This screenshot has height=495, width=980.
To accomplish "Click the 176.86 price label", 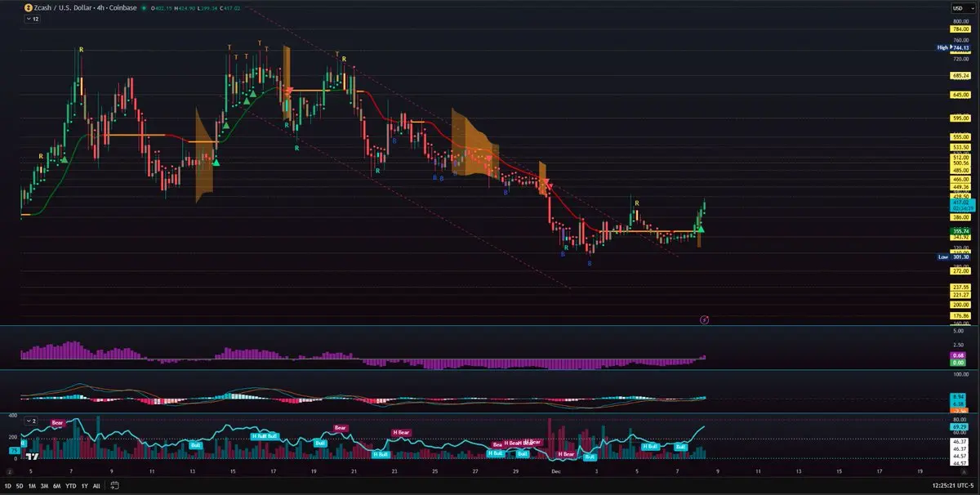I will [960, 314].
